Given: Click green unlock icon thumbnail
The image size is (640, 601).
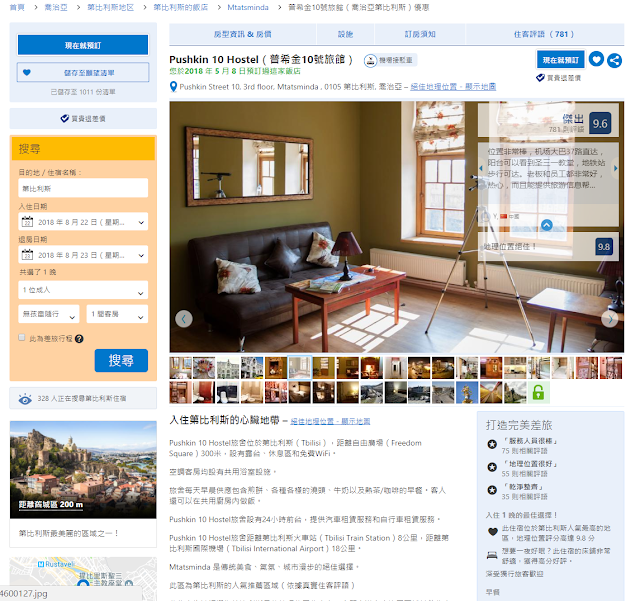Looking at the screenshot, I should [538, 392].
